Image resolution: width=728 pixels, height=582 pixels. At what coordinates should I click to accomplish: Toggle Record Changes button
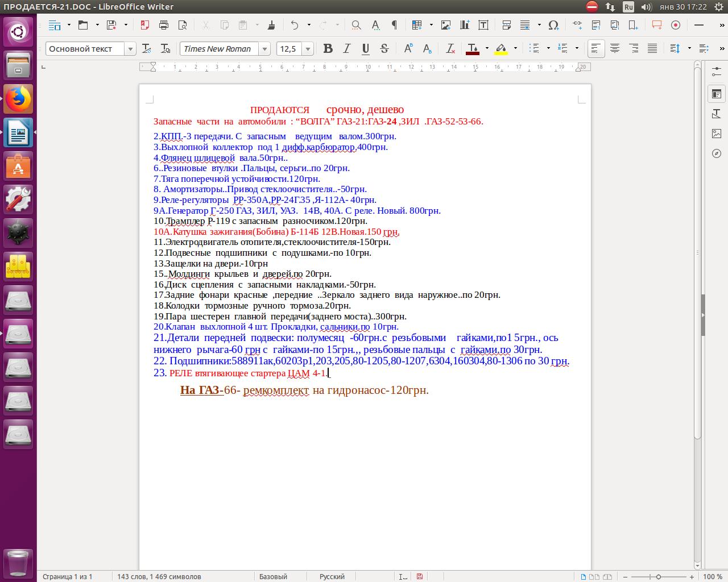pyautogui.click(x=676, y=25)
